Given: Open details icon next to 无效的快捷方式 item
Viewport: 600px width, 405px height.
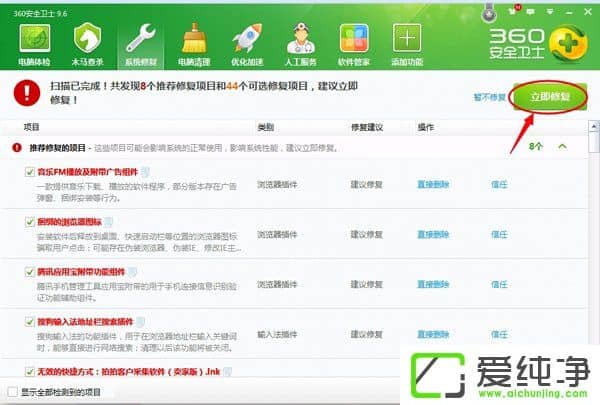Looking at the screenshot, I should pos(227,372).
